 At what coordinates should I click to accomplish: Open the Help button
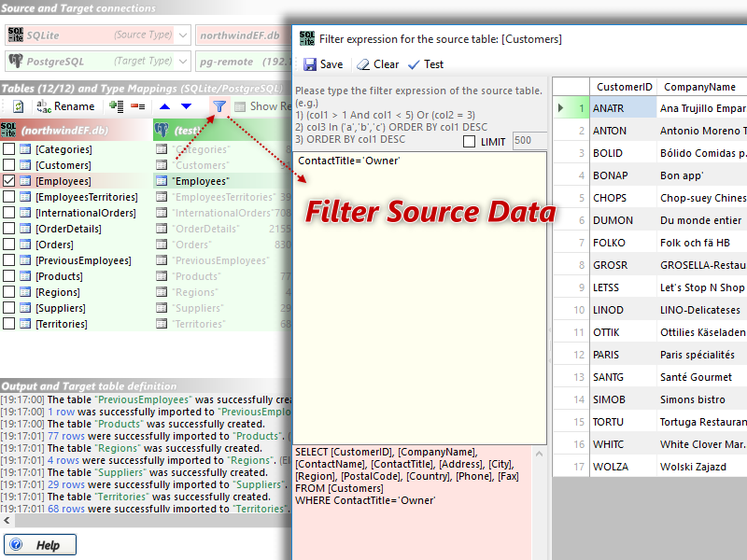40,544
